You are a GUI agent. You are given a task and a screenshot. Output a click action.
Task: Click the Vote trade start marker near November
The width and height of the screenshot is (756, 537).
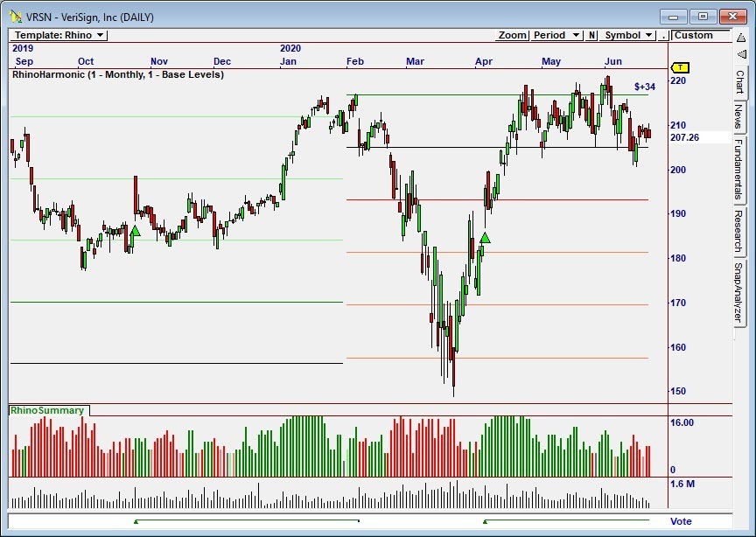(136, 521)
